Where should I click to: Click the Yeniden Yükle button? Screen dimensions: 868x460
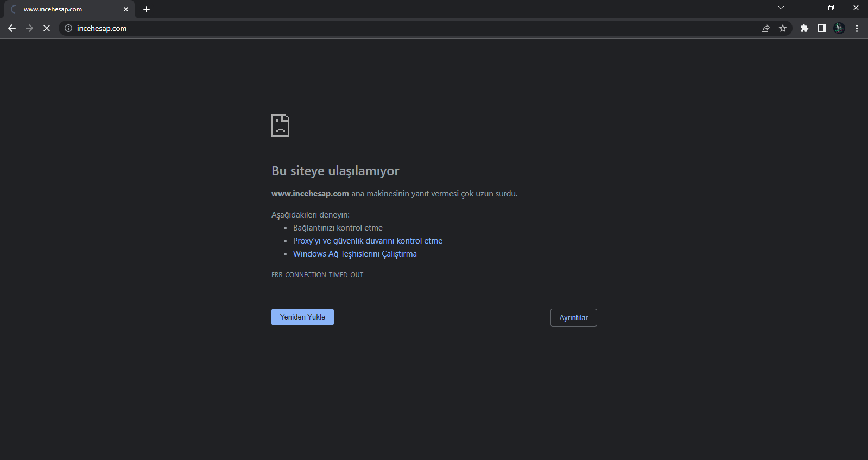[302, 317]
